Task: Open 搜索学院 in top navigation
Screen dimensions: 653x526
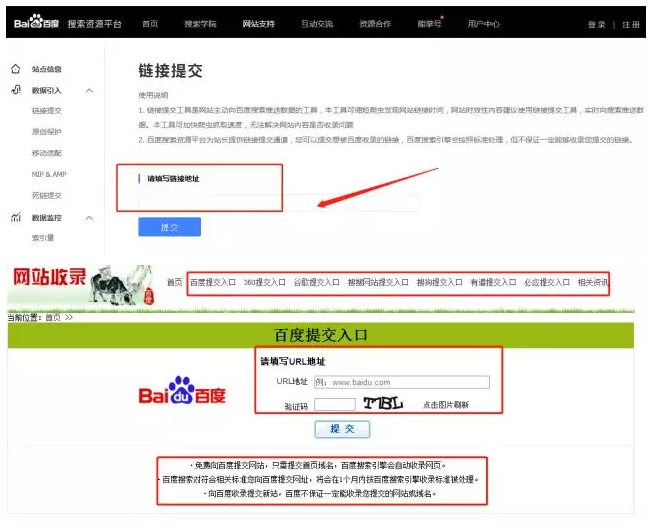Action: pyautogui.click(x=200, y=24)
